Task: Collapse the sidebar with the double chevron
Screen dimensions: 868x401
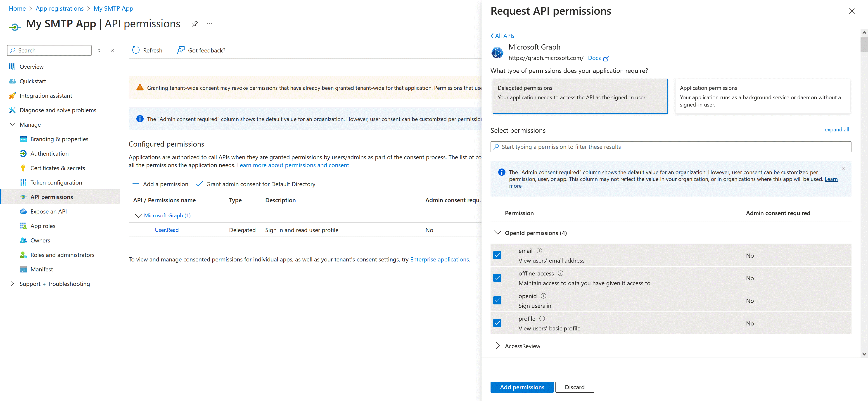Action: [113, 50]
